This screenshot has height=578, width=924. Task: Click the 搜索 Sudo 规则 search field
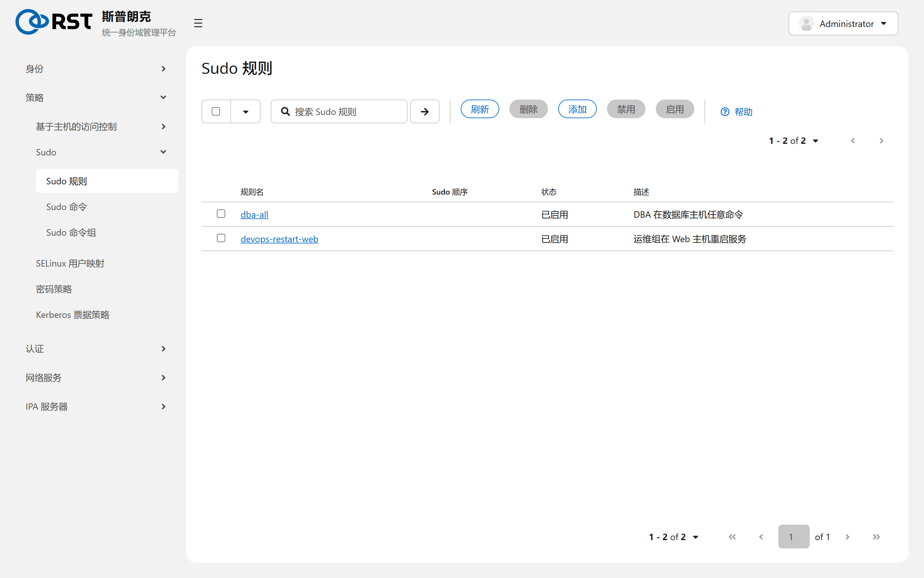(339, 112)
